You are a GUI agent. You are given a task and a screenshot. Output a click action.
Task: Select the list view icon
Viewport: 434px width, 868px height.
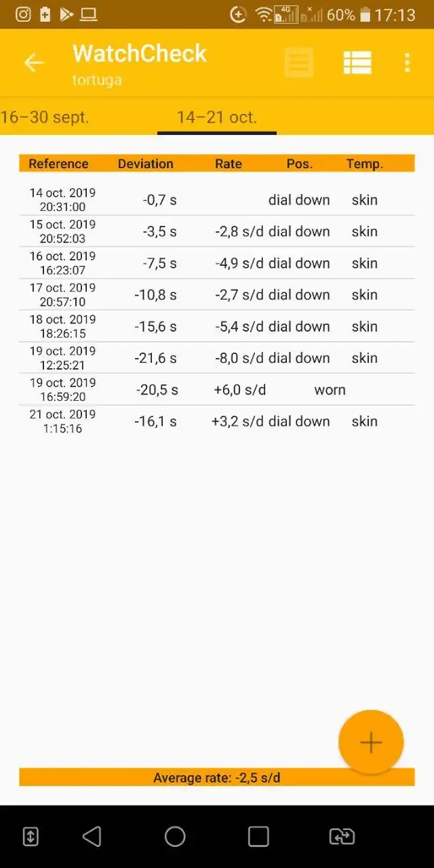[357, 63]
